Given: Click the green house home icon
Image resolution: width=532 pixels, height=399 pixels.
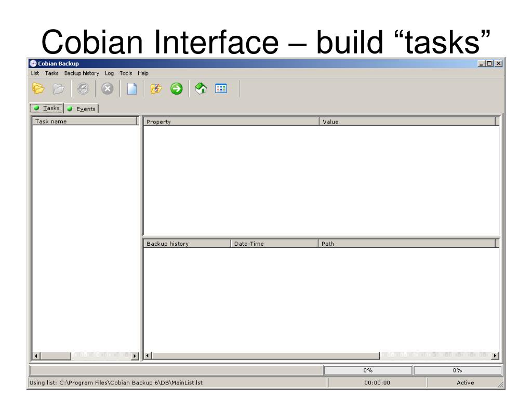Looking at the screenshot, I should click(201, 88).
